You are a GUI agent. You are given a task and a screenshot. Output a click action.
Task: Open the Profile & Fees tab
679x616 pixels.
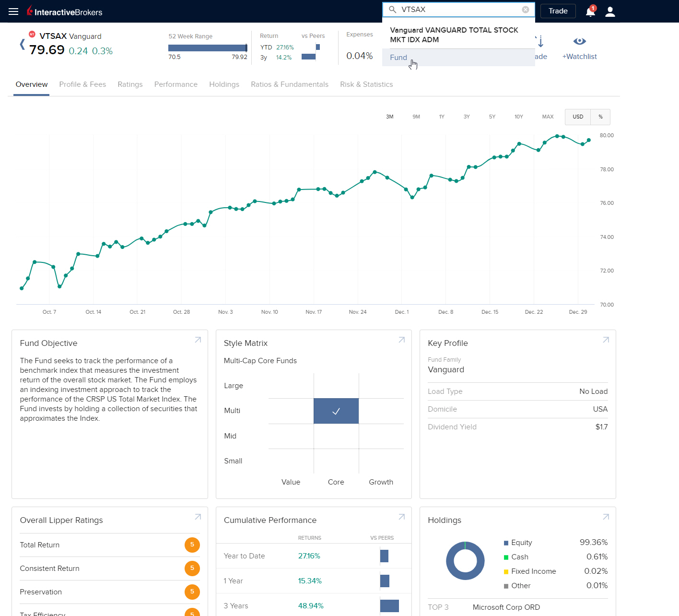pyautogui.click(x=82, y=84)
